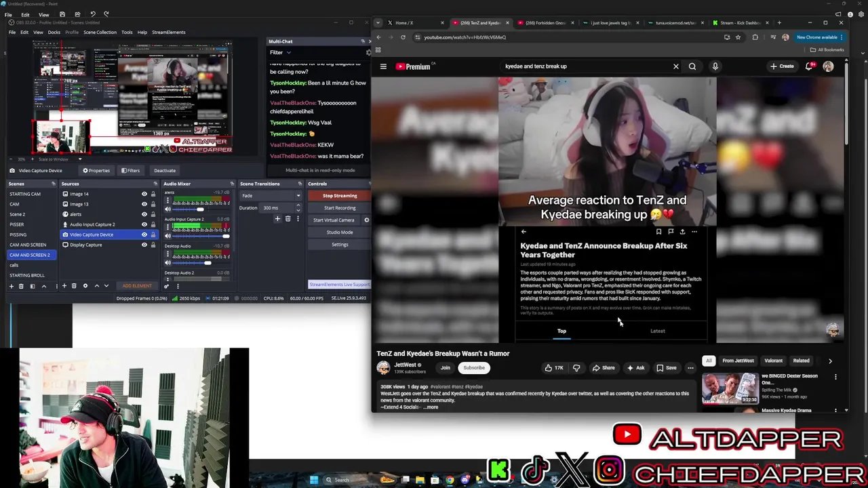
Task: Adjust Audio Input Capture 2 volume slider
Action: (x=200, y=237)
